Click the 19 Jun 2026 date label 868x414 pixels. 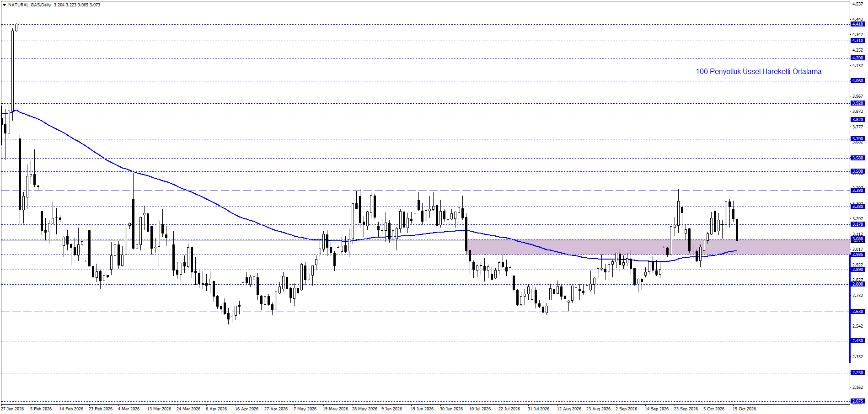click(422, 409)
